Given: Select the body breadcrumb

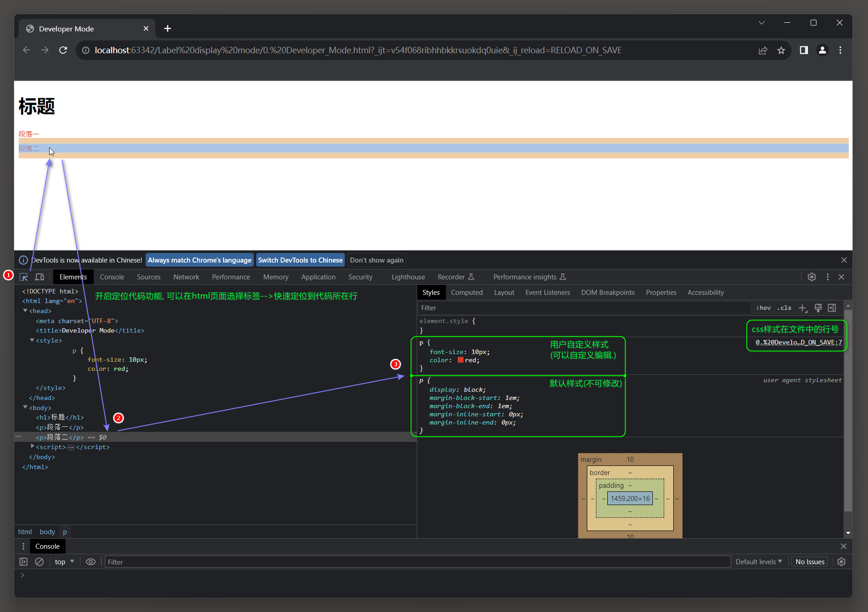Looking at the screenshot, I should point(47,531).
